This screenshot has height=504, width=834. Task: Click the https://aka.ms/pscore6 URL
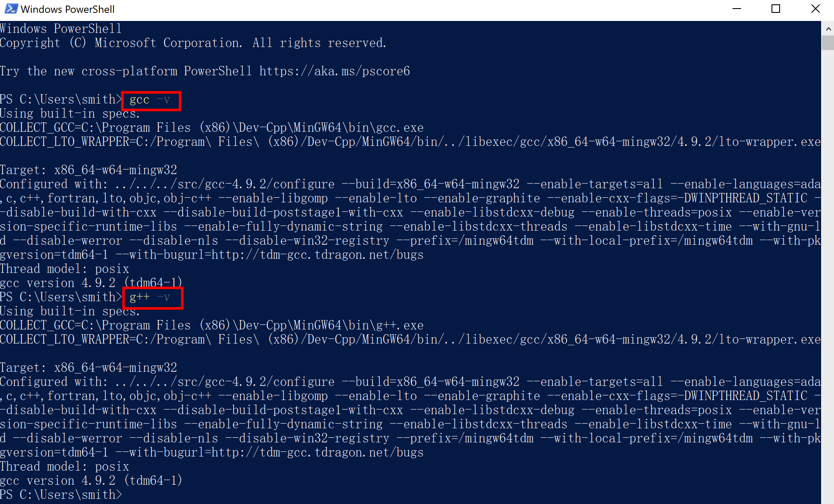(334, 71)
